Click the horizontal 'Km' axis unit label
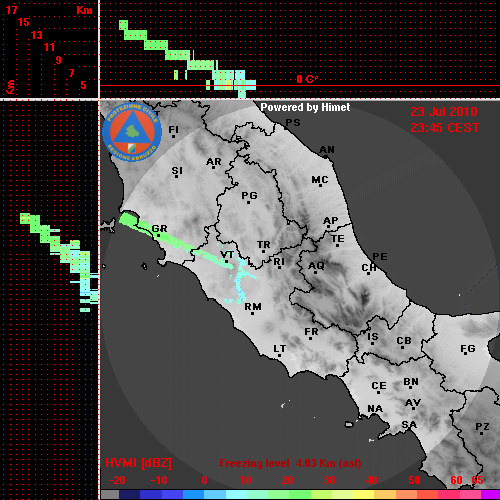 [84, 10]
